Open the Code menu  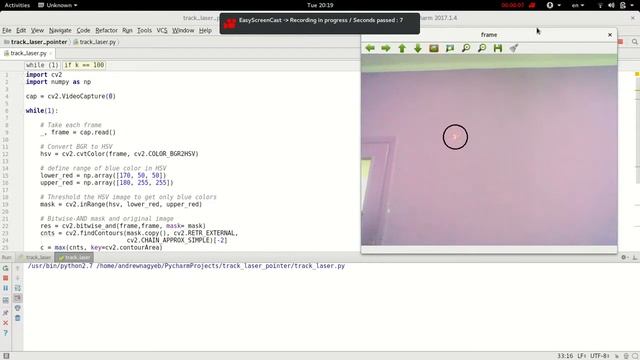83,31
